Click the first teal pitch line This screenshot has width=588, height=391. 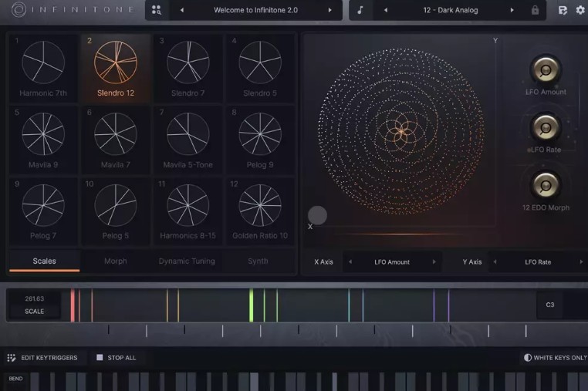tap(349, 305)
